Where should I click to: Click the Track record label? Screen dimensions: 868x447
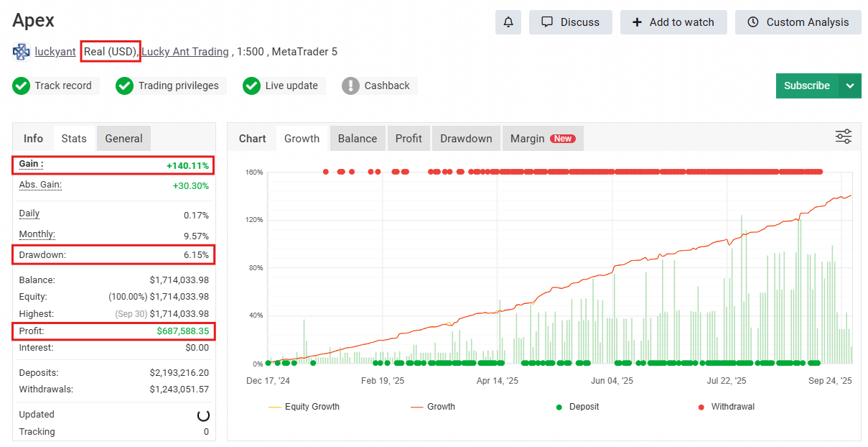63,86
